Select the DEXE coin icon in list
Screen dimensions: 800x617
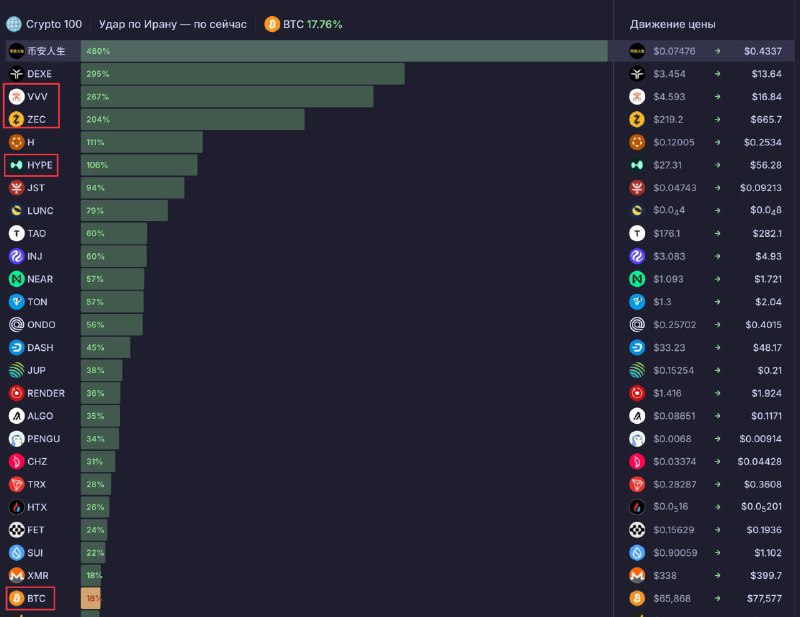(16, 73)
